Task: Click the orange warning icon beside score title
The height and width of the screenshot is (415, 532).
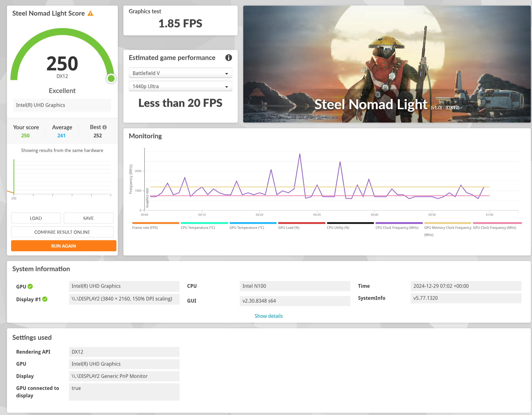Action: click(x=90, y=13)
